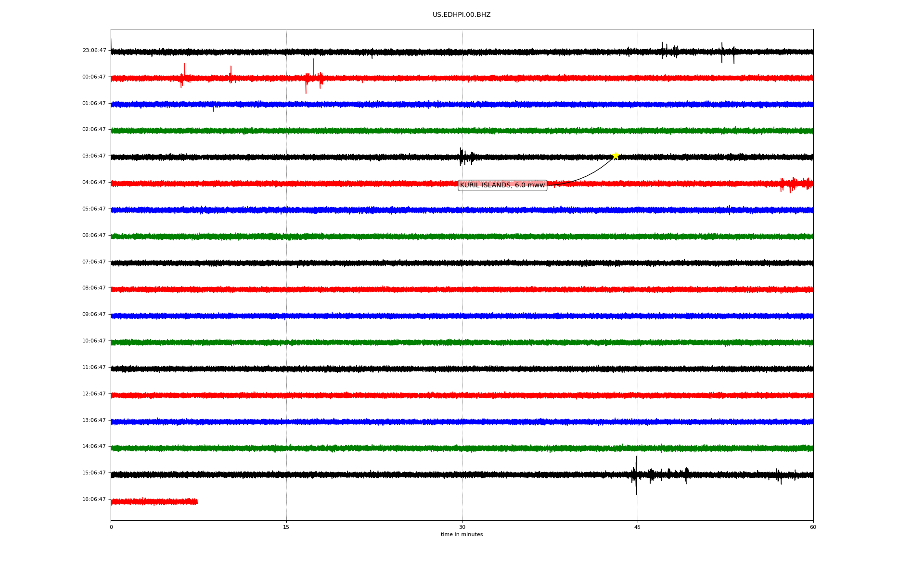Click the short red trace segment at 16:06:47
924x578 pixels.
[154, 502]
